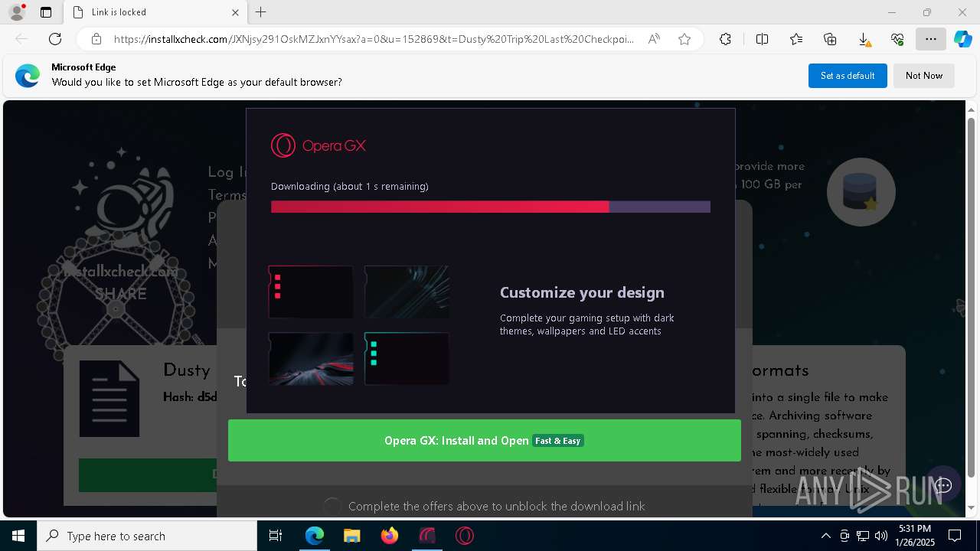Toggle Split screen icon

(x=762, y=39)
